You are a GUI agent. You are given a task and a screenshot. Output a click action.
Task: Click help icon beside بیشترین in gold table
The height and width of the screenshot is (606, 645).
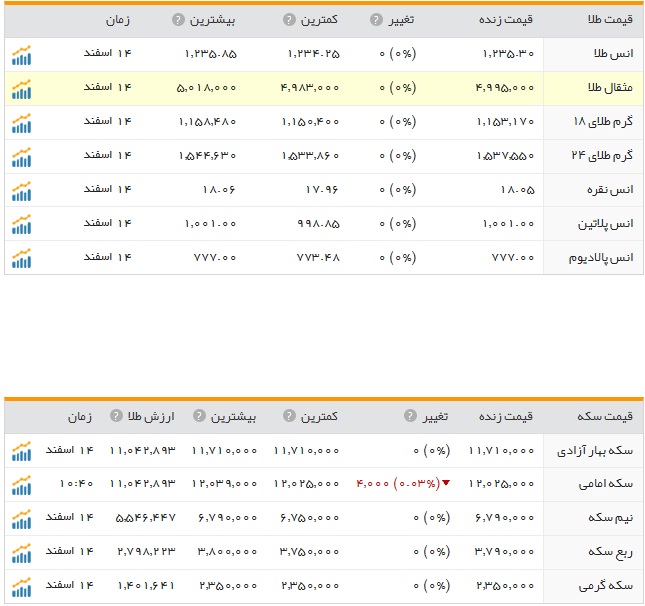click(x=178, y=19)
